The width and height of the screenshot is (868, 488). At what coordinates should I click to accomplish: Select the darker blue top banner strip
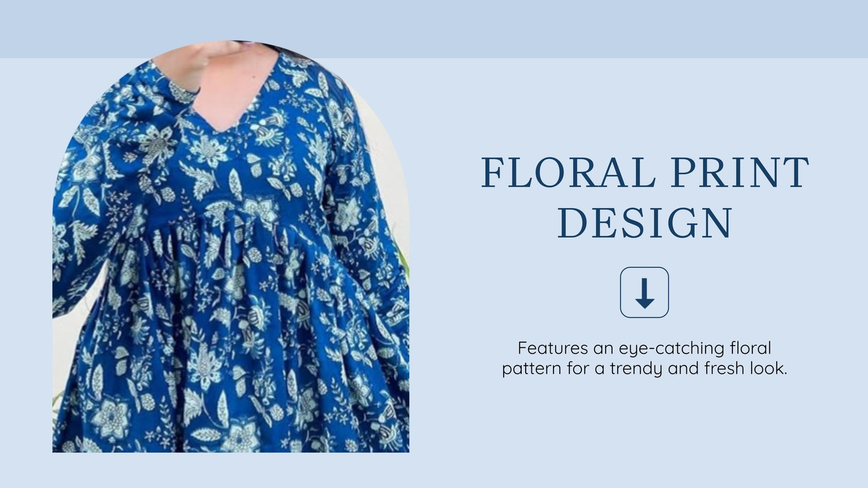coord(434,29)
